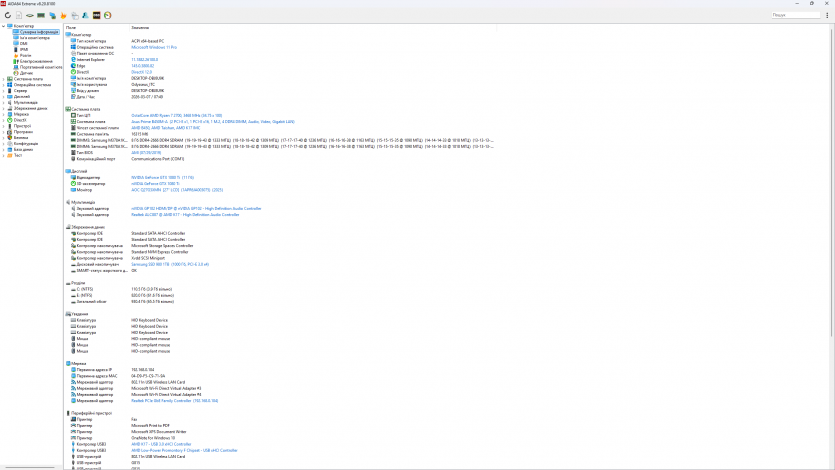Open the Microsoft Windows 11 Pro link
835x470 pixels.
click(154, 47)
